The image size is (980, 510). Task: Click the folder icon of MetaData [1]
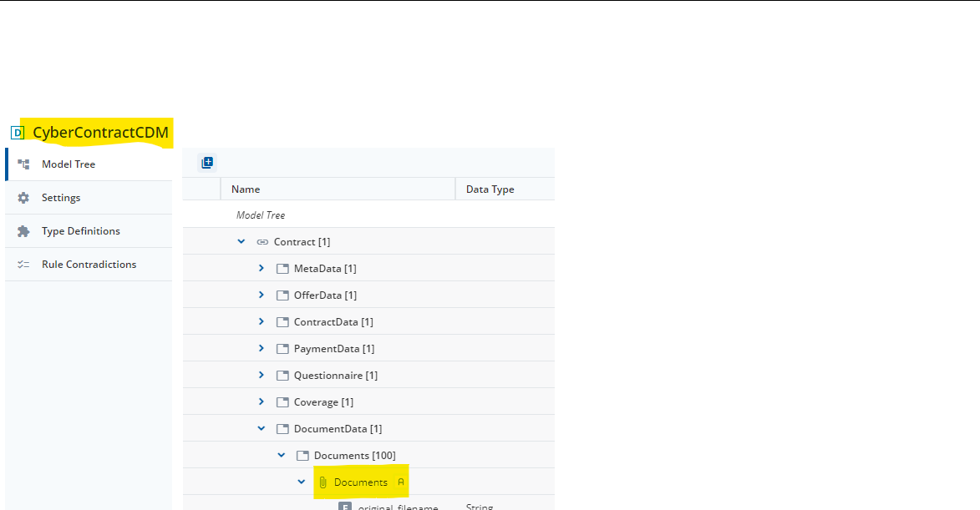tap(282, 269)
